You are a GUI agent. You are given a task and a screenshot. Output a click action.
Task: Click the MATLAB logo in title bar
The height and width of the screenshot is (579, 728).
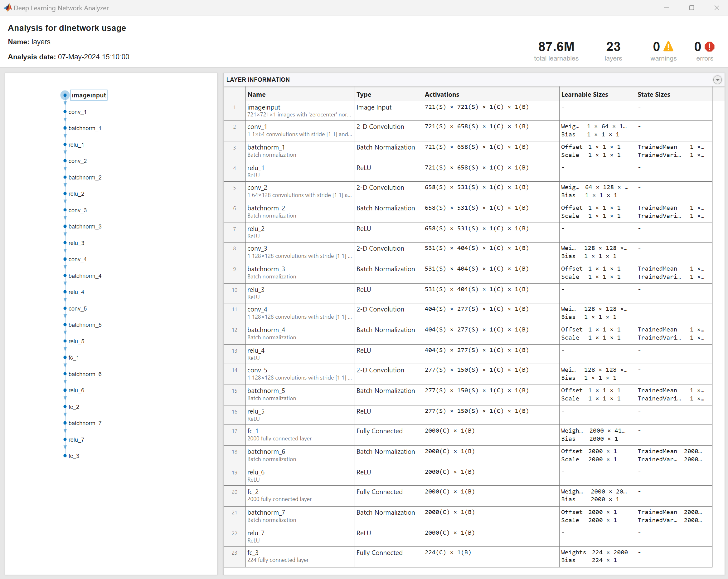click(x=7, y=7)
